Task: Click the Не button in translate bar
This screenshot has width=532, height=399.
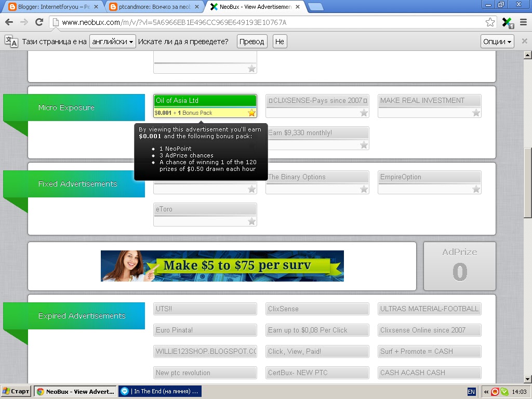Action: point(280,42)
